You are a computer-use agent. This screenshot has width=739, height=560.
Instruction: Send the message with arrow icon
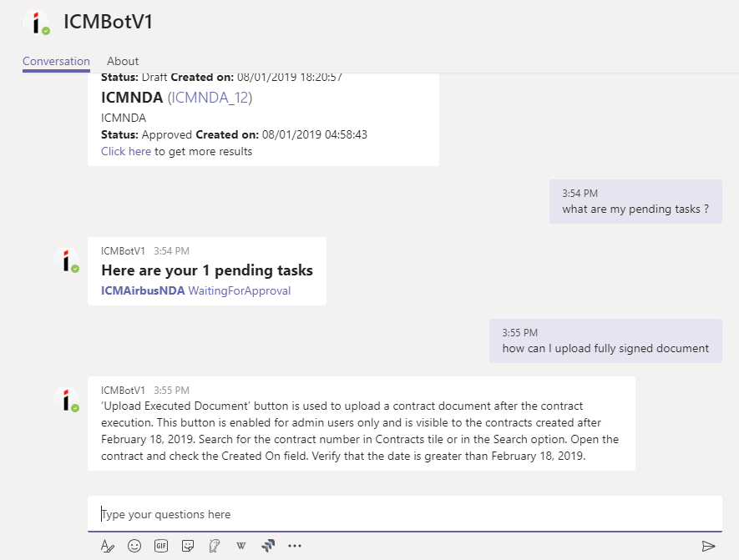pos(708,546)
